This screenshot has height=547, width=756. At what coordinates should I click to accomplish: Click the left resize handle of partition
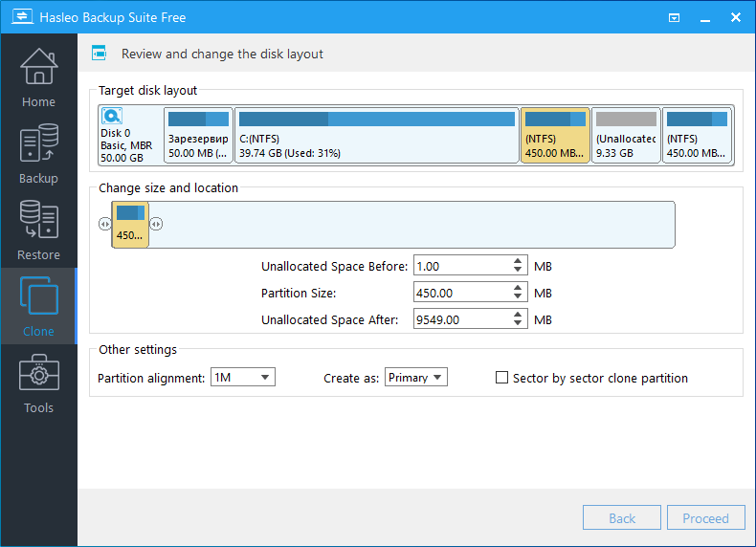coord(104,224)
